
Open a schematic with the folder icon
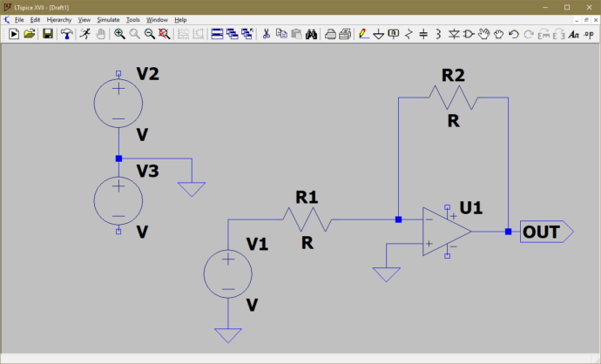point(30,34)
